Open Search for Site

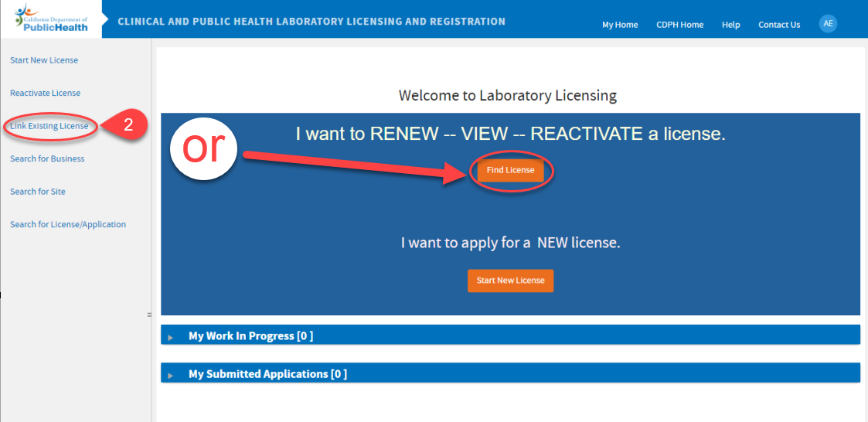38,192
